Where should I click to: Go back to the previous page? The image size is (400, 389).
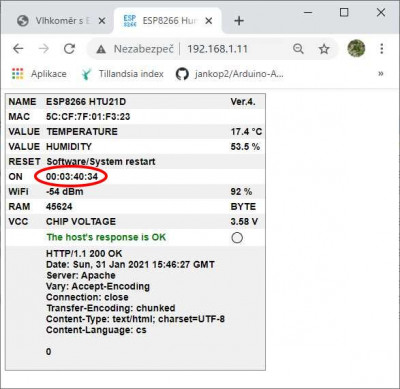click(18, 49)
